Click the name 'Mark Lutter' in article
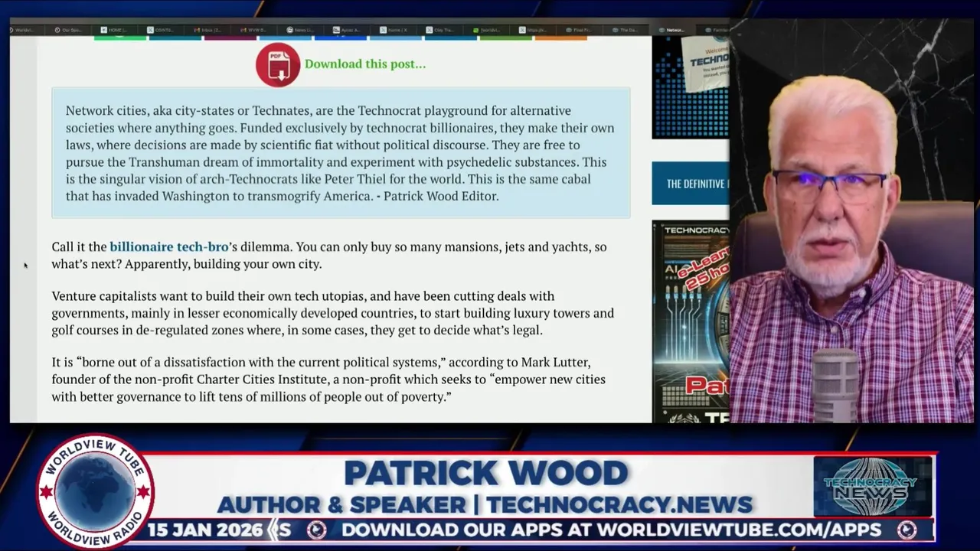The image size is (980, 551). point(556,362)
